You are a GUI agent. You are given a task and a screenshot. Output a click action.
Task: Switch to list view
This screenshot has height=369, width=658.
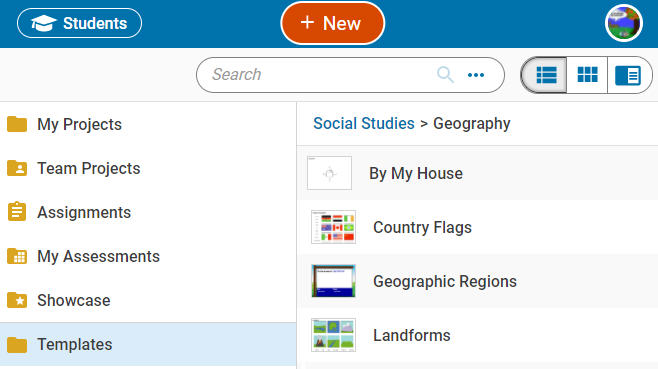tap(545, 75)
